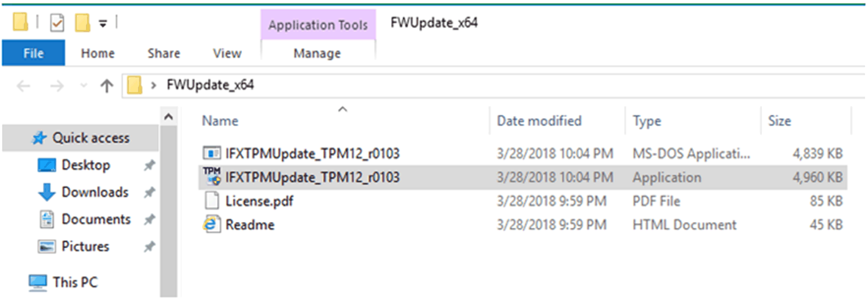This screenshot has height=300, width=868.
Task: Click the Properties quick access toolbar icon
Action: [x=57, y=23]
